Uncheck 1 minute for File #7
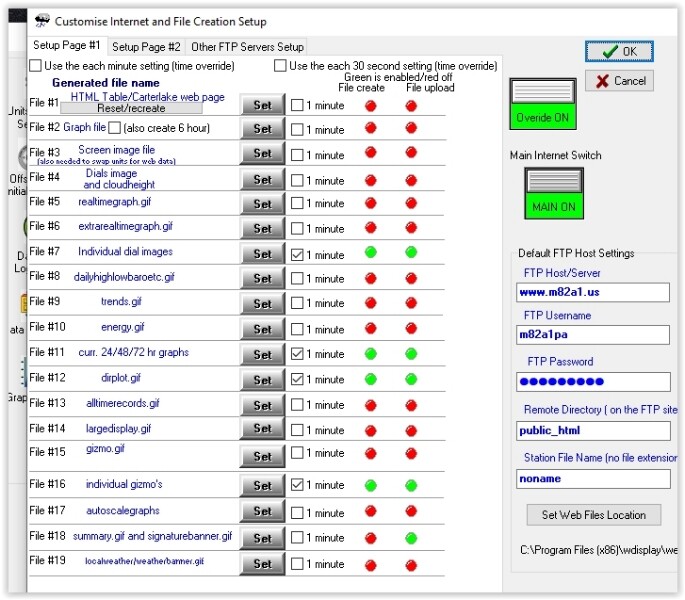685x600 pixels. (x=297, y=254)
